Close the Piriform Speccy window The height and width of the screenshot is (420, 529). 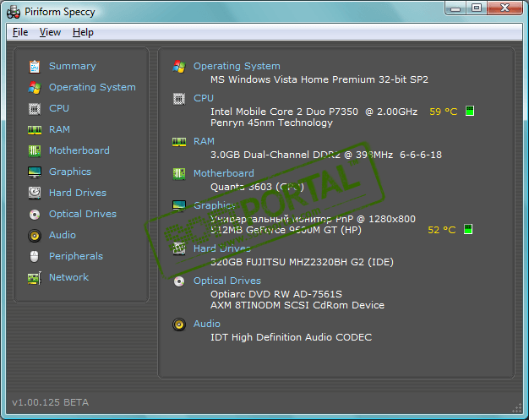[505, 8]
